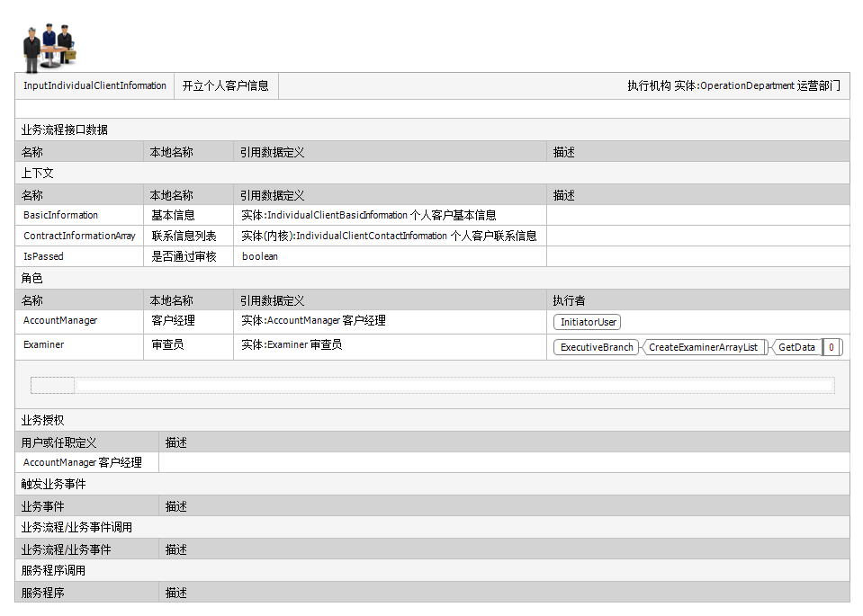Click the Examiner role name
Image resolution: width=863 pixels, height=616 pixels.
(x=43, y=344)
